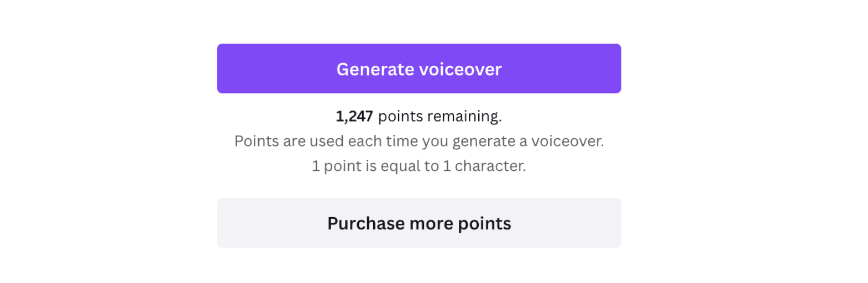Screen dimensions: 868x283
Task: Click the '1 point is equal to 1 character' line
Action: click(419, 166)
